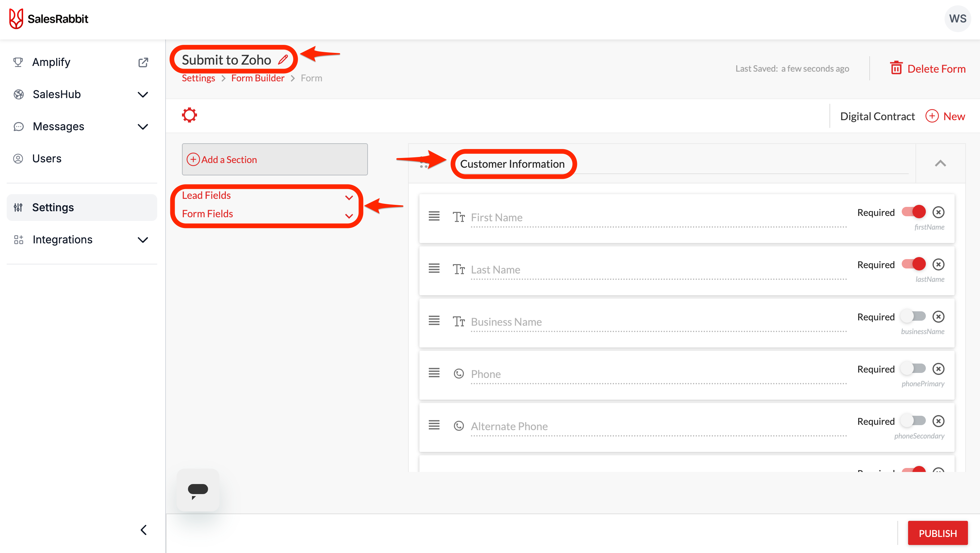Click the Integrations grid icon
Image resolution: width=980 pixels, height=553 pixels.
pos(18,240)
